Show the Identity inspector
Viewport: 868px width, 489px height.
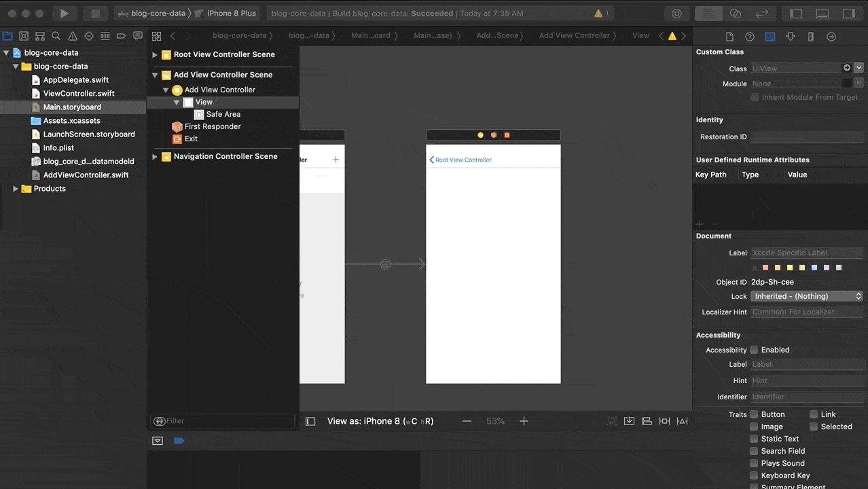[770, 37]
